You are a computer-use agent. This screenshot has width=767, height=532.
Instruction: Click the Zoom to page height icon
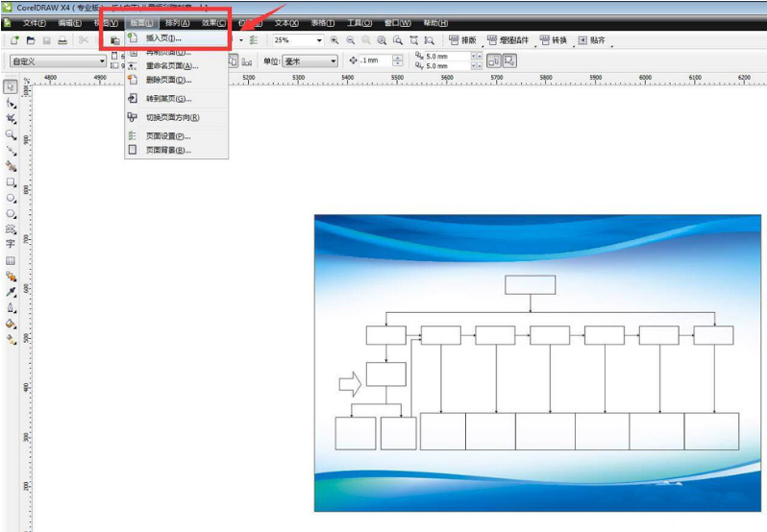click(x=430, y=40)
